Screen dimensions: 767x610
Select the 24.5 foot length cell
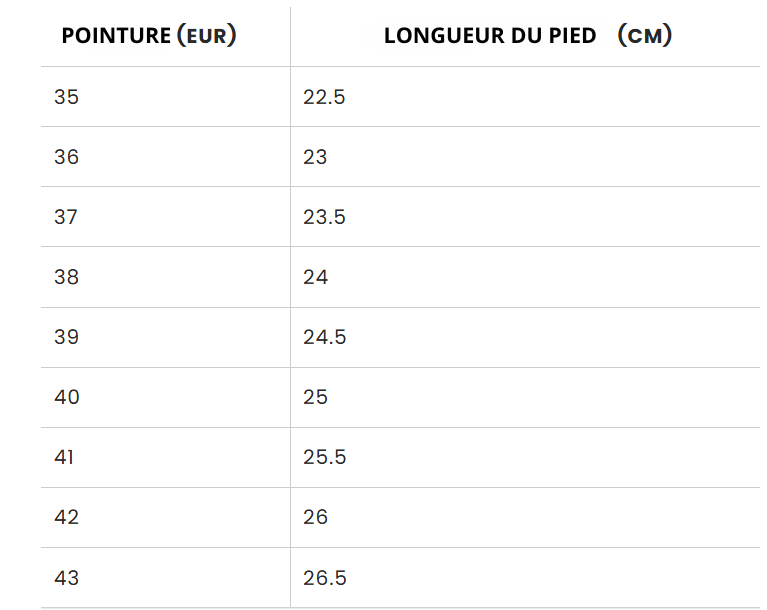(525, 337)
